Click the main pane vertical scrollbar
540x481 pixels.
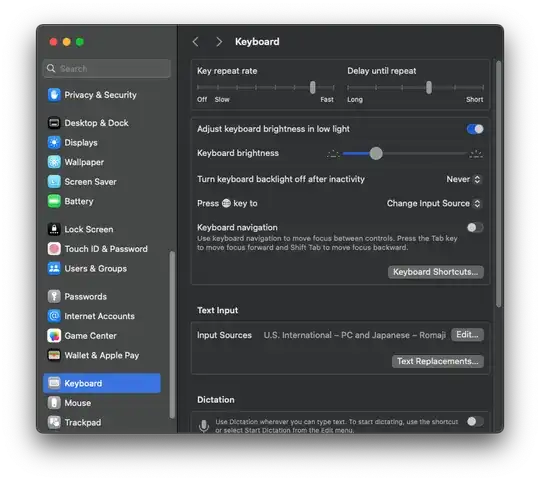498,184
